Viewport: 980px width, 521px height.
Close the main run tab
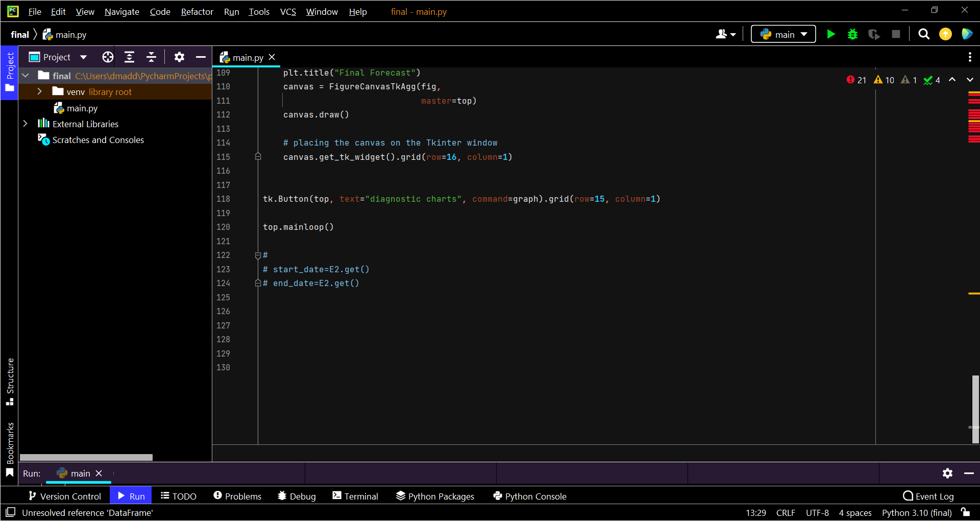(99, 473)
